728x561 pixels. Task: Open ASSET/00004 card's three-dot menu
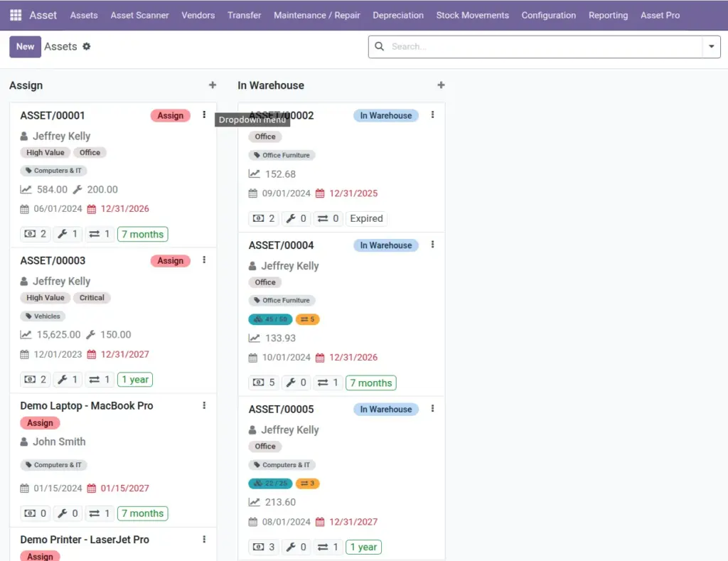coord(433,245)
